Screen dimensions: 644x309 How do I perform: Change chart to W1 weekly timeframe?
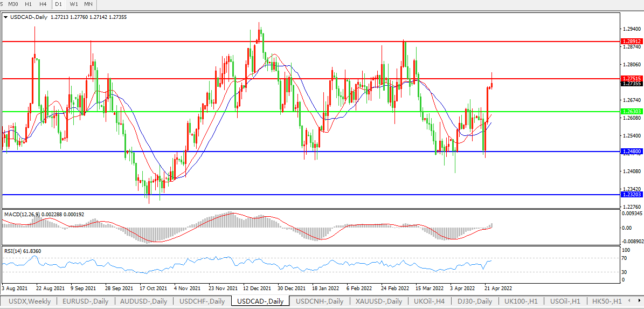point(73,4)
